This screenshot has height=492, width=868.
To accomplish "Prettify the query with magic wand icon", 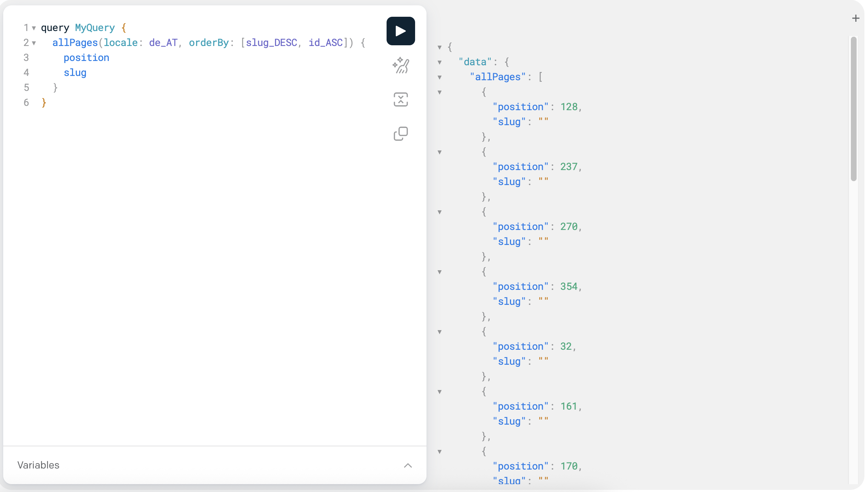I will click(400, 66).
